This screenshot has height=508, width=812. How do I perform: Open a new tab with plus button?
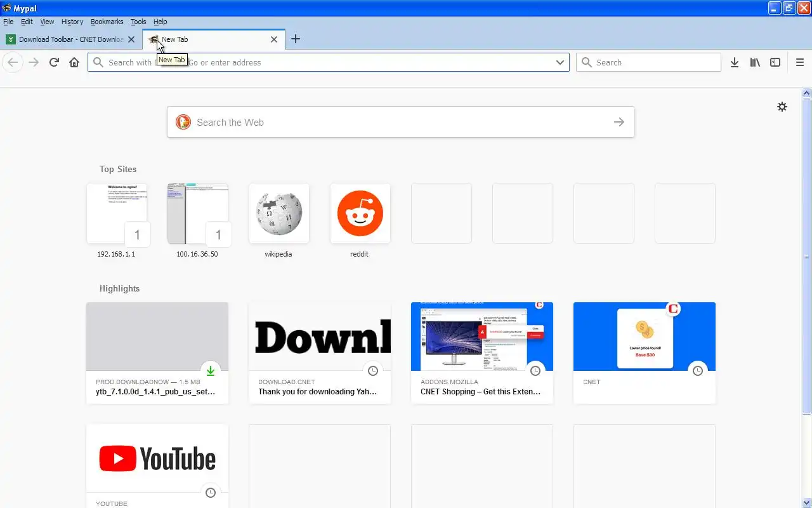coord(296,39)
